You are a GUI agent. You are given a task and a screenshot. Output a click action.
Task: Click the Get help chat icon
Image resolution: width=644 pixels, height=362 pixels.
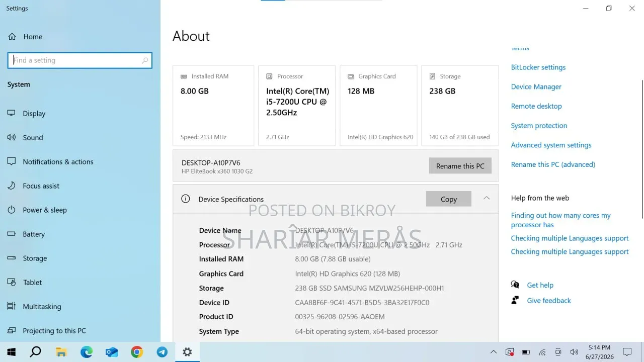[515, 285]
